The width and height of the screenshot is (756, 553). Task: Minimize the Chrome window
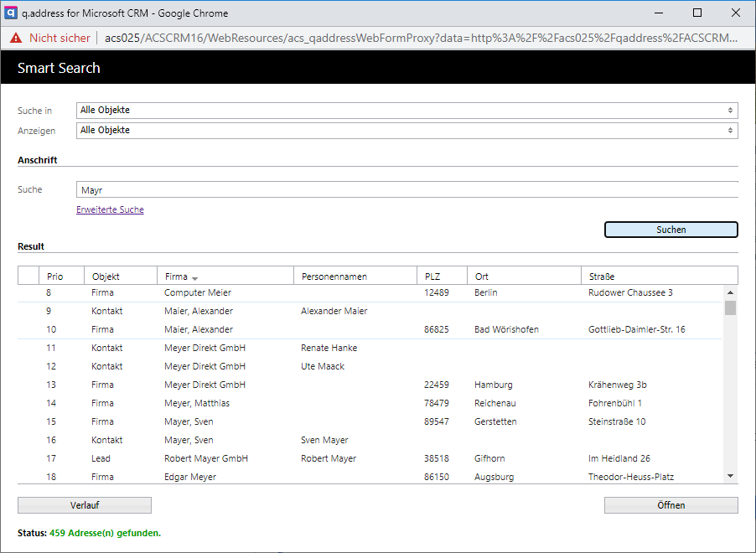click(659, 13)
